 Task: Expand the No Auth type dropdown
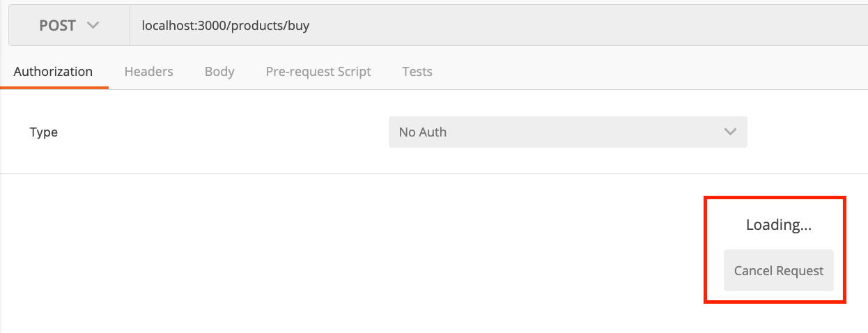click(x=567, y=132)
